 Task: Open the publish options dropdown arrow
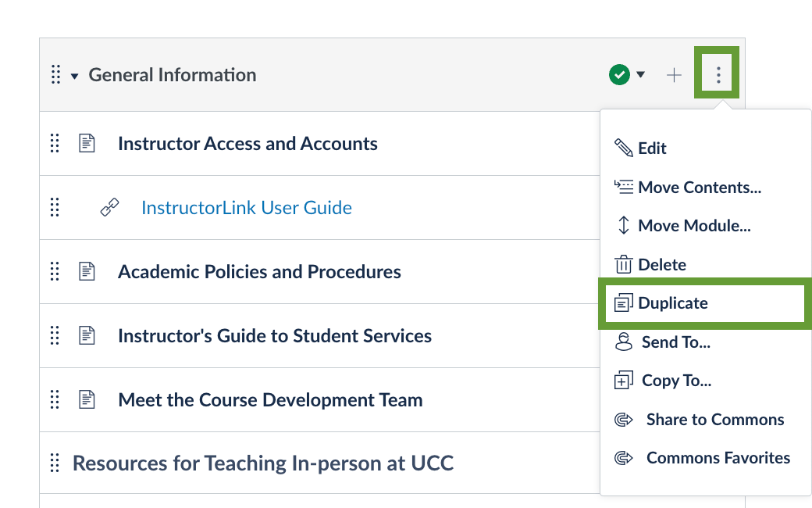(x=641, y=75)
